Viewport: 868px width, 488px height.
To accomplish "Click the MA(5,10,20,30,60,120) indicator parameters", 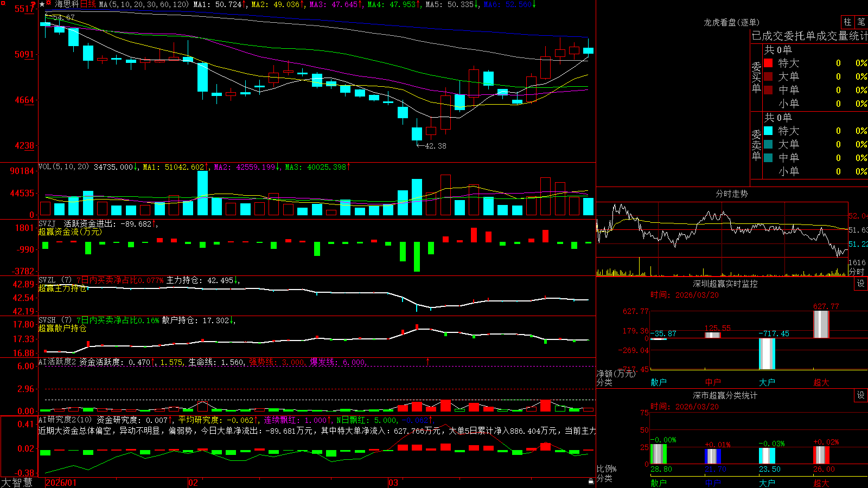I will point(144,4).
